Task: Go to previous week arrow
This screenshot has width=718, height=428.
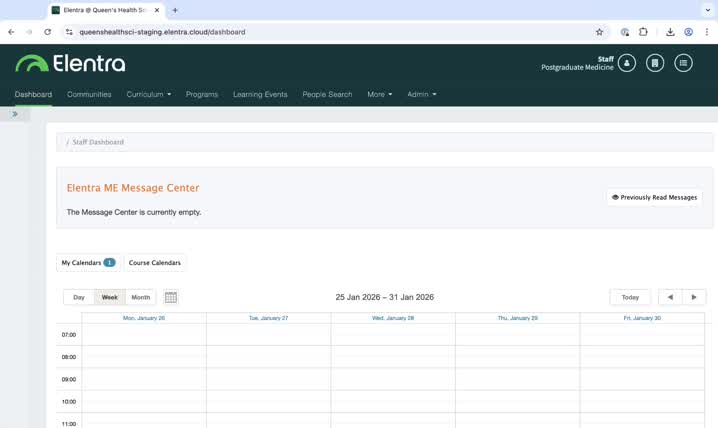Action: pos(670,297)
